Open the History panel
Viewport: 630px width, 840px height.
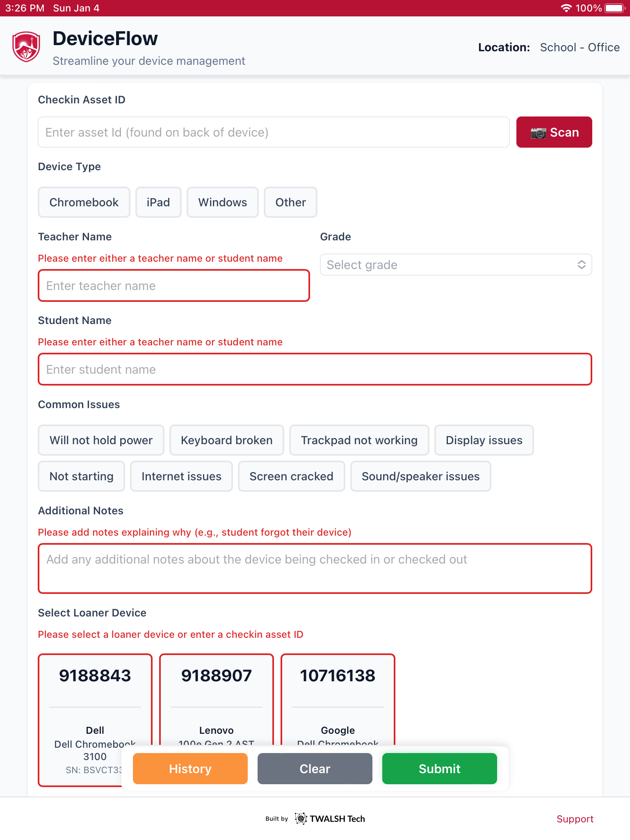(x=190, y=769)
